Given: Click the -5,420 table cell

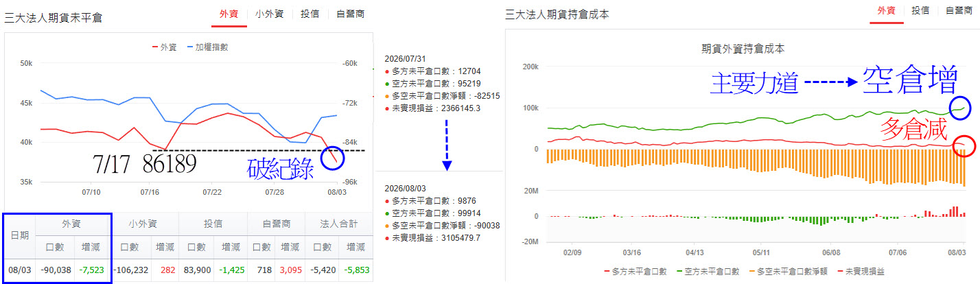Looking at the screenshot, I should tap(324, 270).
